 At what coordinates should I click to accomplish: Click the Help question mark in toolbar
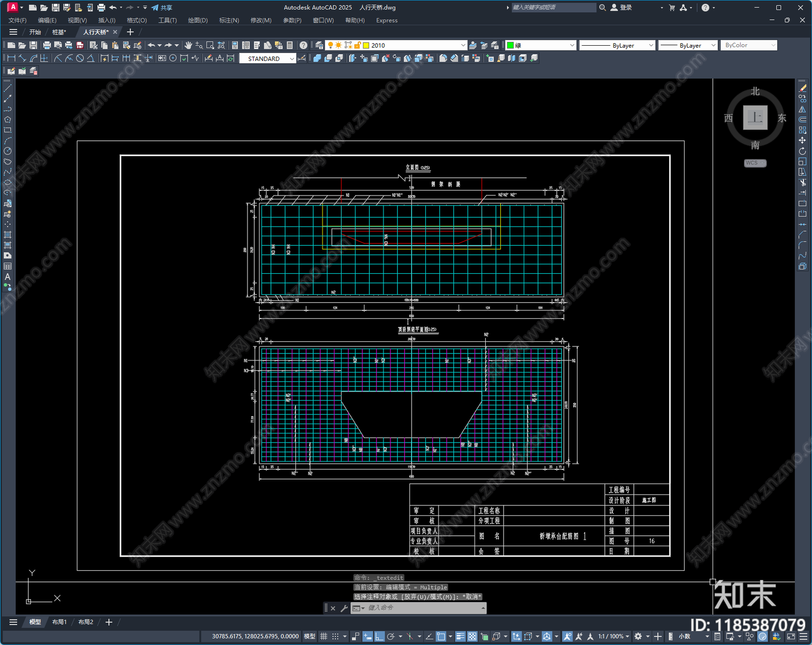pos(303,45)
